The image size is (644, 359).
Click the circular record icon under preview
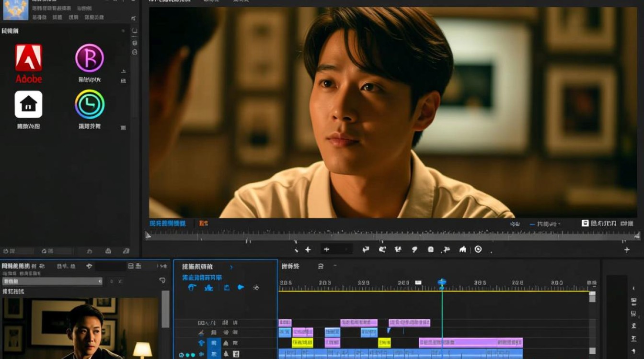(478, 249)
